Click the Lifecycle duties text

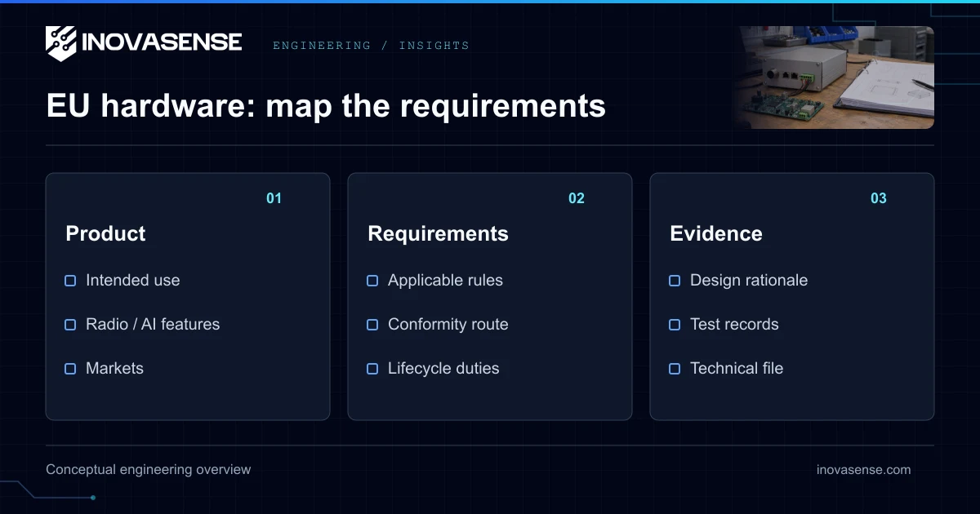[x=443, y=369]
